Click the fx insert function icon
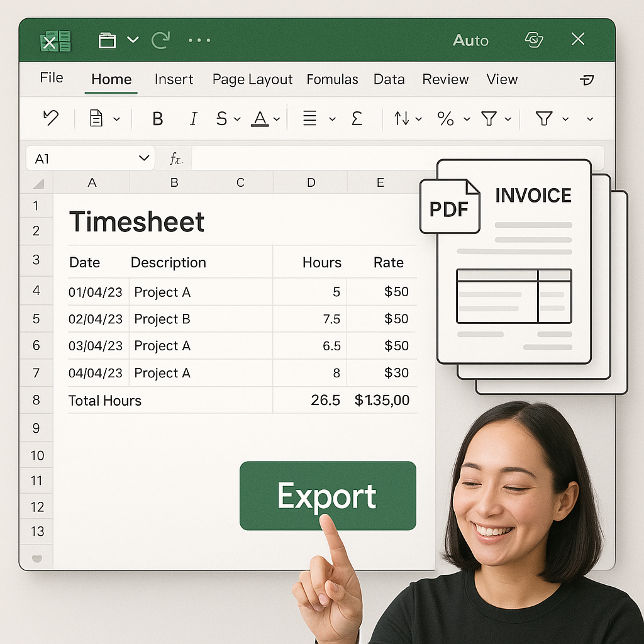Screen dimensions: 644x644 click(x=176, y=158)
